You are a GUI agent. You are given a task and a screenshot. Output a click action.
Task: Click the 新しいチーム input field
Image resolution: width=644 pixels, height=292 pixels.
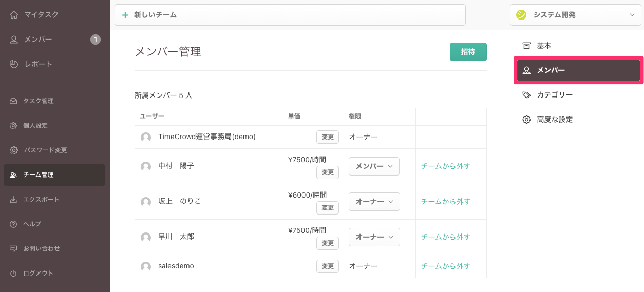tap(290, 15)
